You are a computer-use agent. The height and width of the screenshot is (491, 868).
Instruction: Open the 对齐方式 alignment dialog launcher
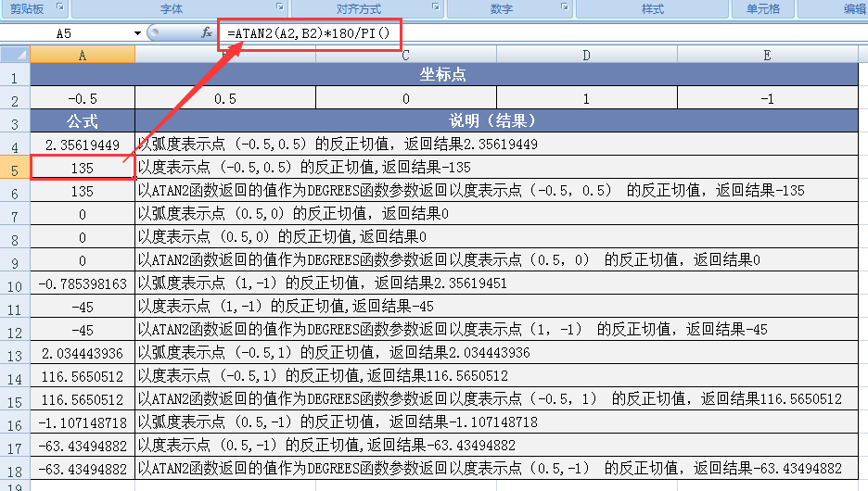(x=436, y=7)
